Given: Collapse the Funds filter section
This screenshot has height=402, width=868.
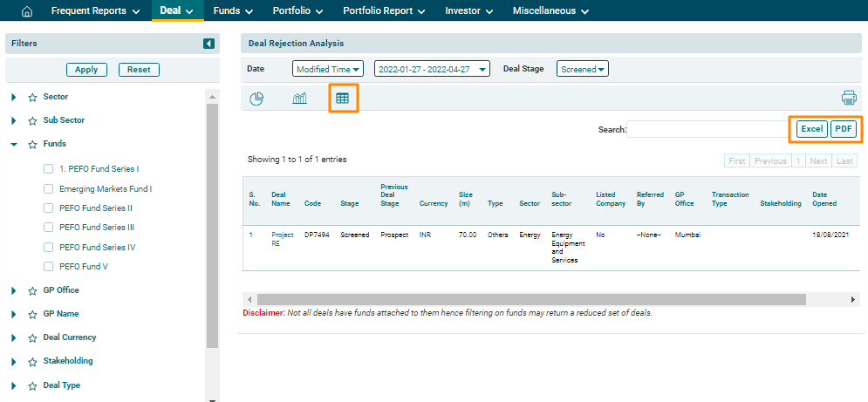Looking at the screenshot, I should pos(14,145).
